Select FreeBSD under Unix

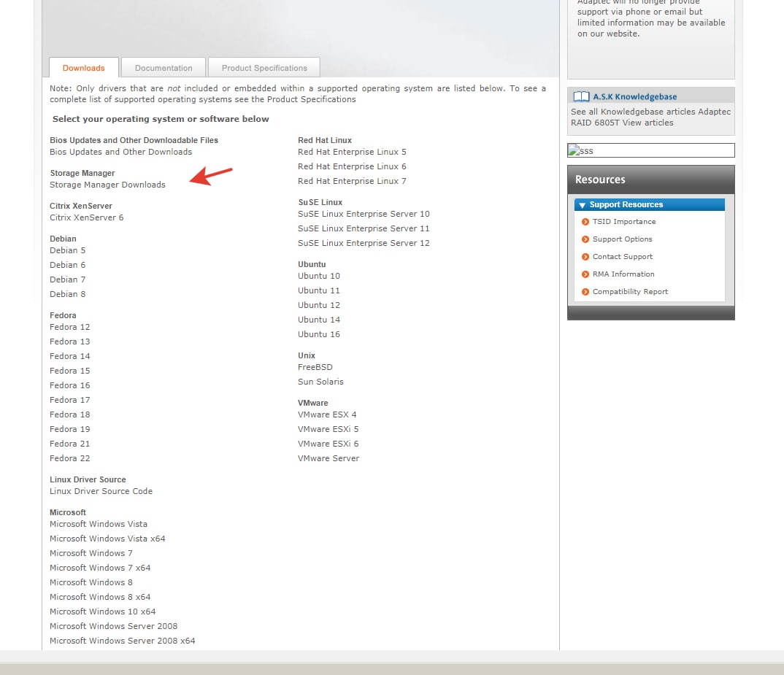click(315, 367)
